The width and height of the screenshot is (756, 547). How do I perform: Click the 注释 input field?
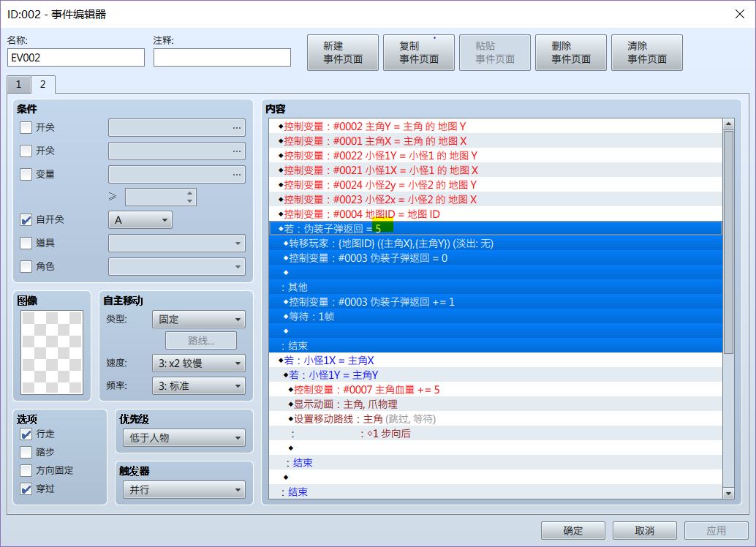tap(222, 57)
